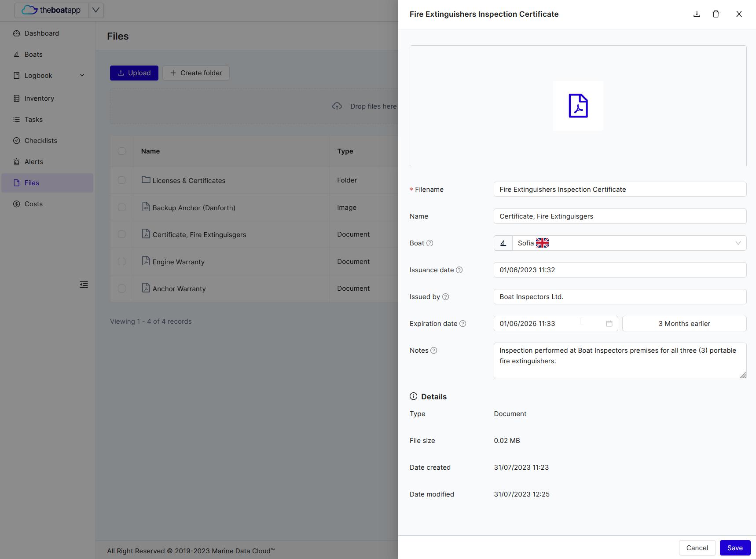Click the Expiration date help icon

pyautogui.click(x=462, y=324)
